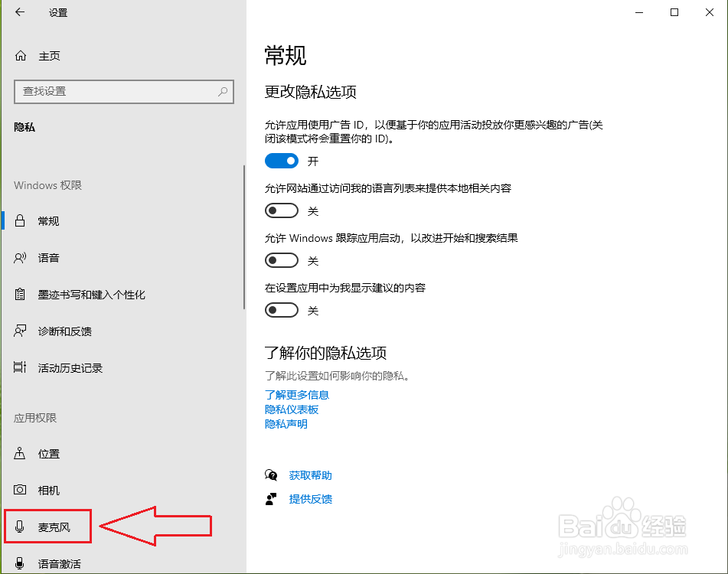Click the back arrow in Settings
Image resolution: width=728 pixels, height=574 pixels.
click(x=19, y=12)
